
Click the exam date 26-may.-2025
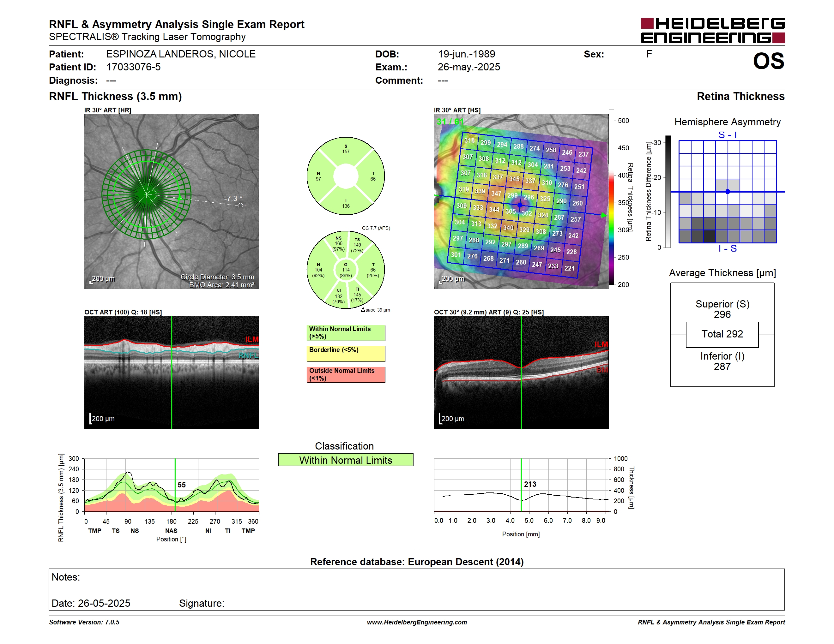(468, 67)
